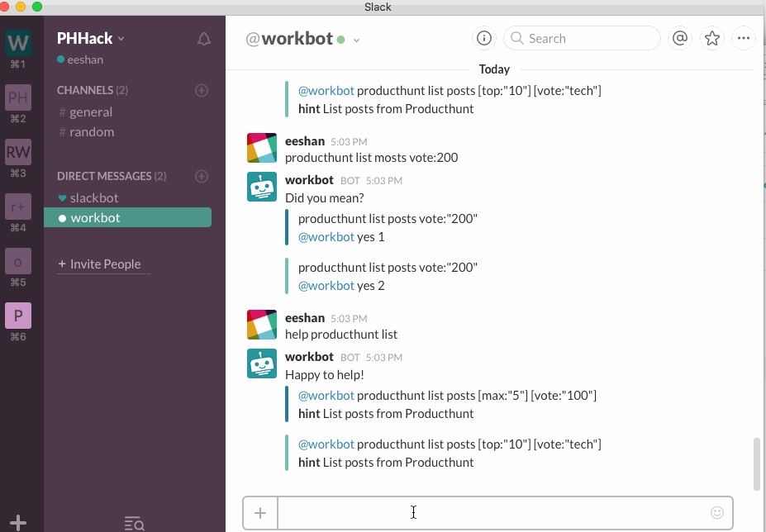Switch to the W workspace icon
This screenshot has width=766, height=532.
click(18, 43)
